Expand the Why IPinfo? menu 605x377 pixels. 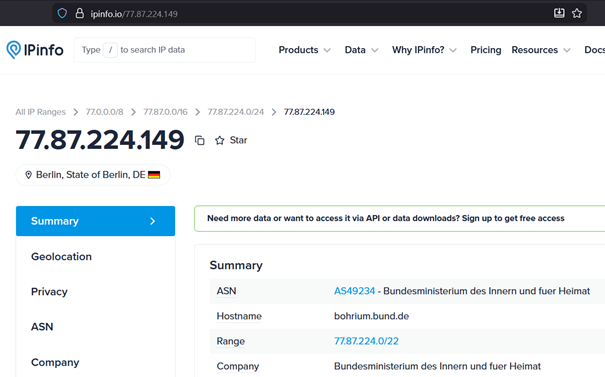(x=424, y=50)
